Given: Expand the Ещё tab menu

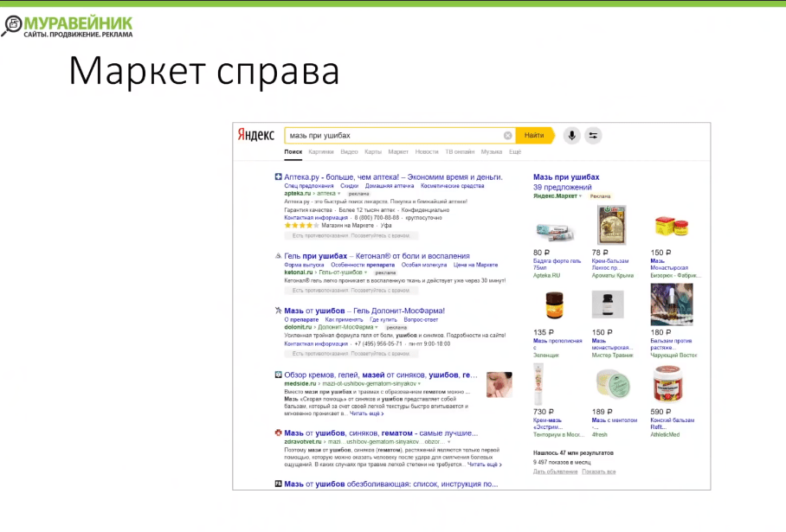Looking at the screenshot, I should [x=515, y=151].
